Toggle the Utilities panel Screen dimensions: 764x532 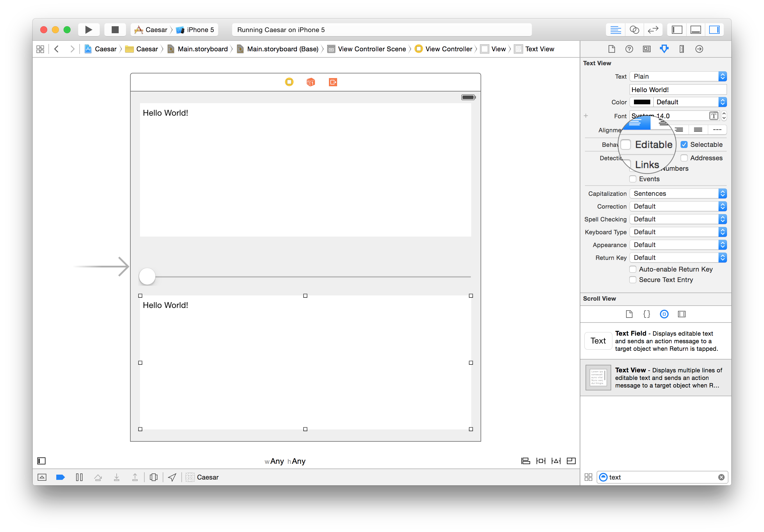click(714, 30)
